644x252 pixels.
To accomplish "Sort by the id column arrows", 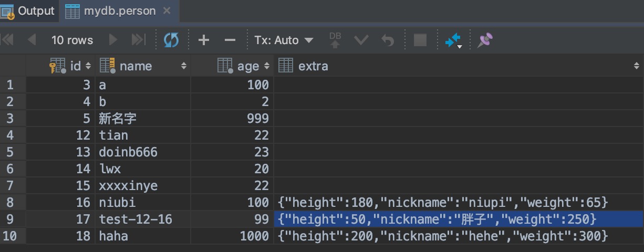I will pos(88,66).
